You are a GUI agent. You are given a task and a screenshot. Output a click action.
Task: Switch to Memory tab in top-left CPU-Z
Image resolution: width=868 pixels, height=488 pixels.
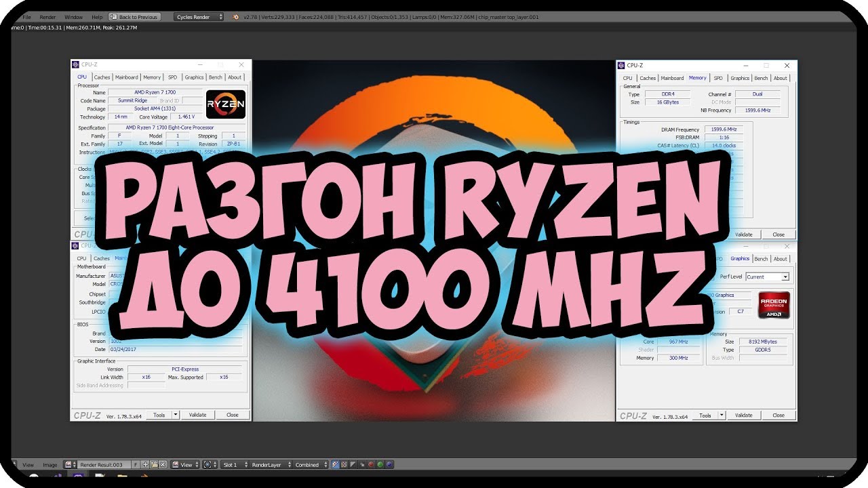pos(152,77)
